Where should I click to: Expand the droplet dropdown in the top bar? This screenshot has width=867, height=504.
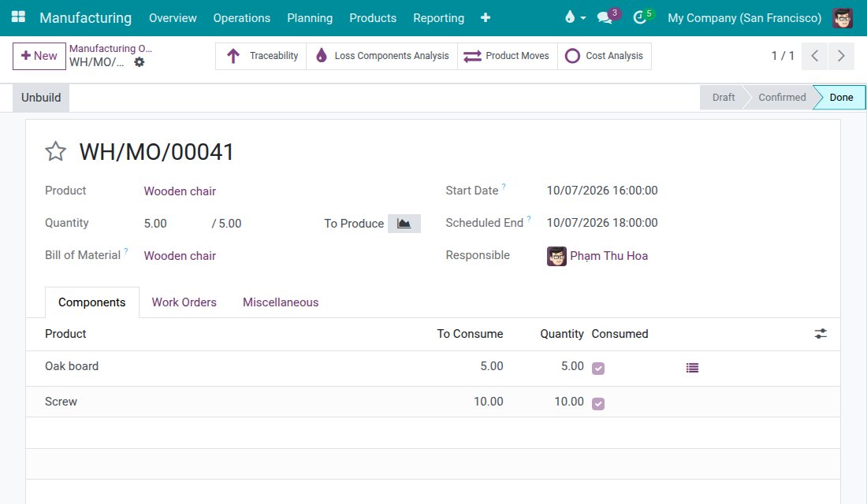click(575, 17)
